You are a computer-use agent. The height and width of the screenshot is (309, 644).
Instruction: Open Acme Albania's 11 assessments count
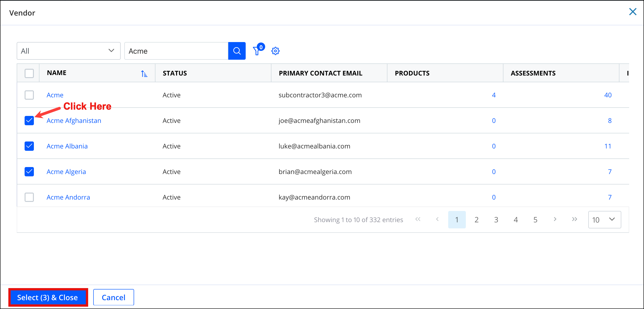(608, 146)
